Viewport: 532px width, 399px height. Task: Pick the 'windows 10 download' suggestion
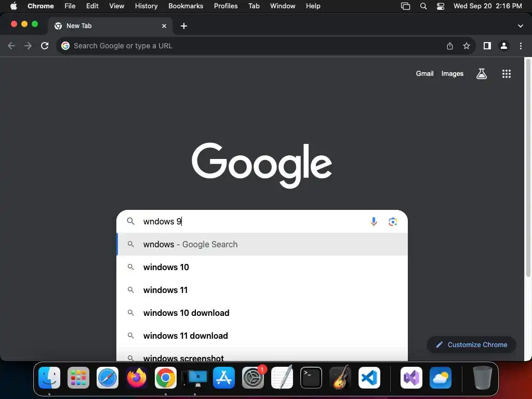click(262, 313)
